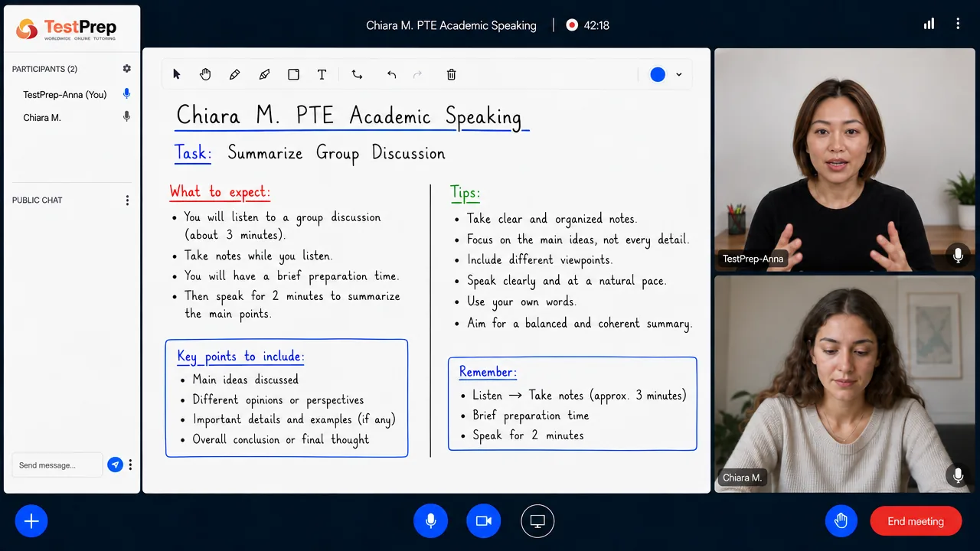
Task: Open the screen share option
Action: [x=537, y=521]
